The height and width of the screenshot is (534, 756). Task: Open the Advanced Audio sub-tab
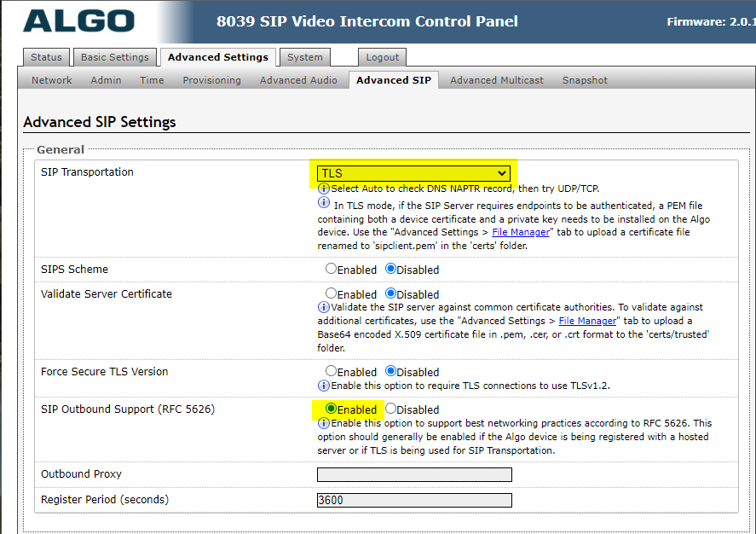[x=298, y=80]
